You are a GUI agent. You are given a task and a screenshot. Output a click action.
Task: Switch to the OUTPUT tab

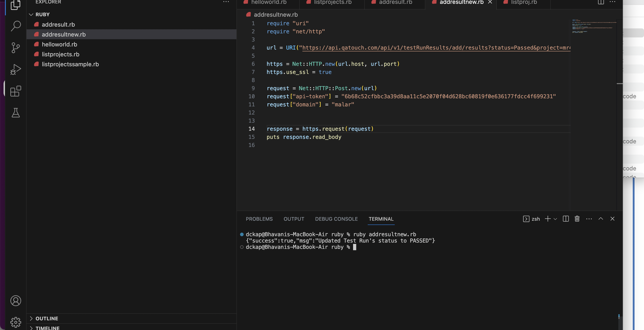point(294,219)
